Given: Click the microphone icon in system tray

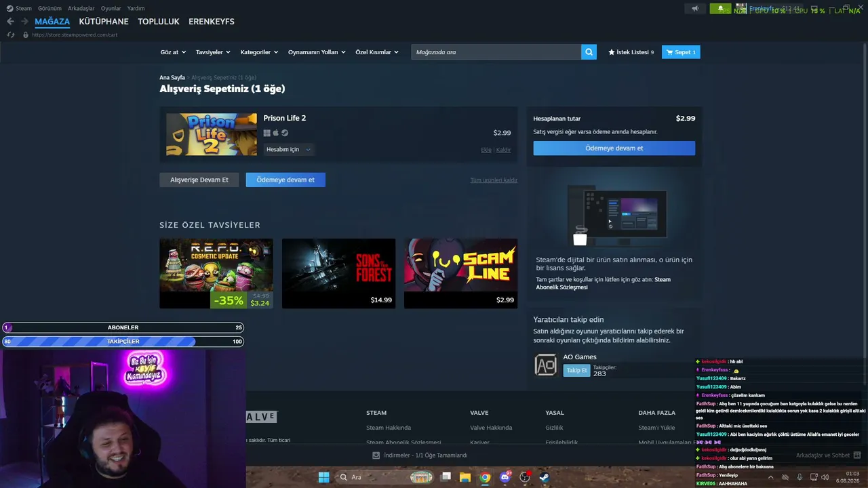Looking at the screenshot, I should coord(800,477).
